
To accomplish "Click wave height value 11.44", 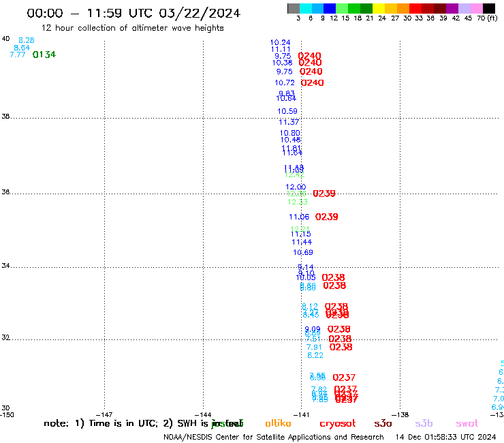I will point(302,242).
